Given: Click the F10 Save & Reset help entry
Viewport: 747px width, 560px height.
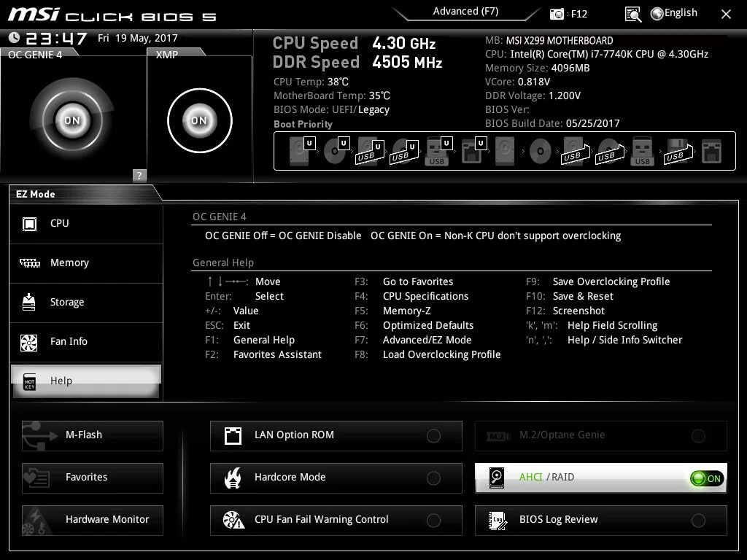Looking at the screenshot, I should tap(569, 296).
